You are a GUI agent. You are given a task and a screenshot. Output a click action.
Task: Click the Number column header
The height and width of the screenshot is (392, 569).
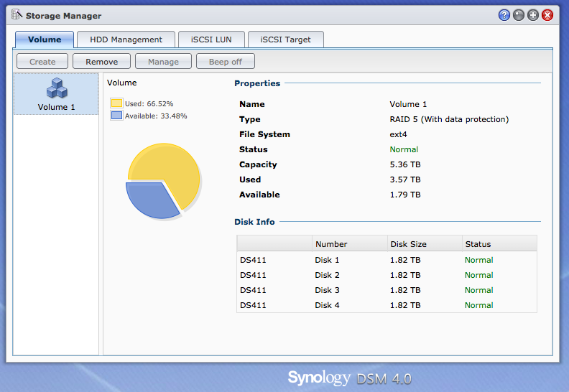[x=349, y=243]
